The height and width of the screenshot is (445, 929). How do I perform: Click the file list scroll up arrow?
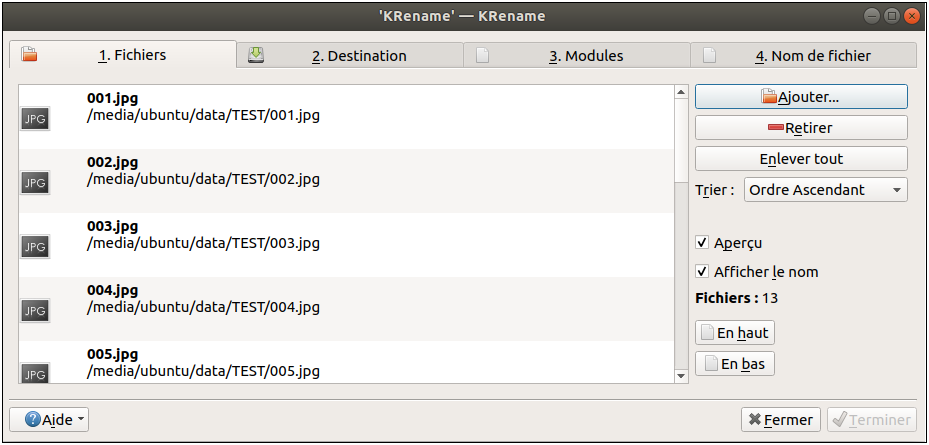(681, 92)
